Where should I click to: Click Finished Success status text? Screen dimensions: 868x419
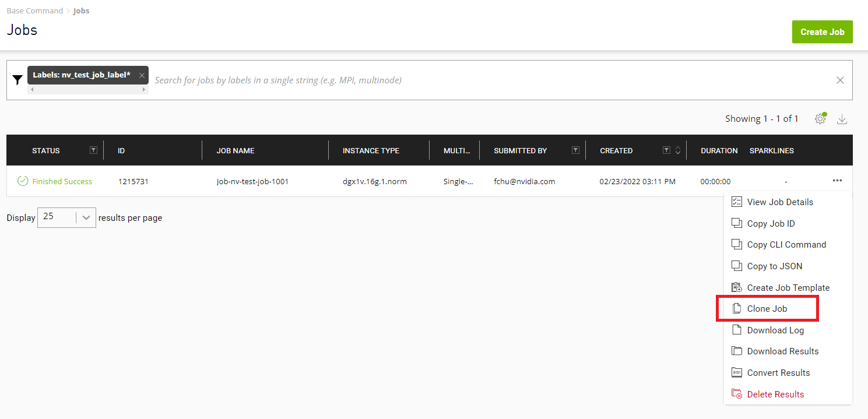(62, 181)
